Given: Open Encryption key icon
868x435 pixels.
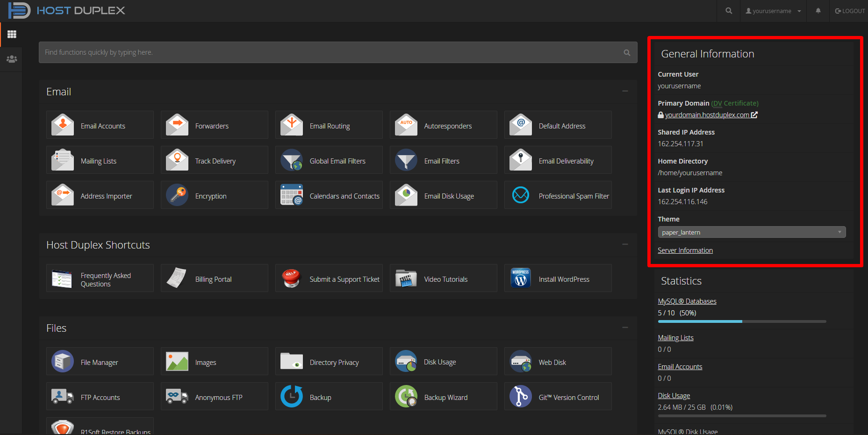Looking at the screenshot, I should click(177, 195).
